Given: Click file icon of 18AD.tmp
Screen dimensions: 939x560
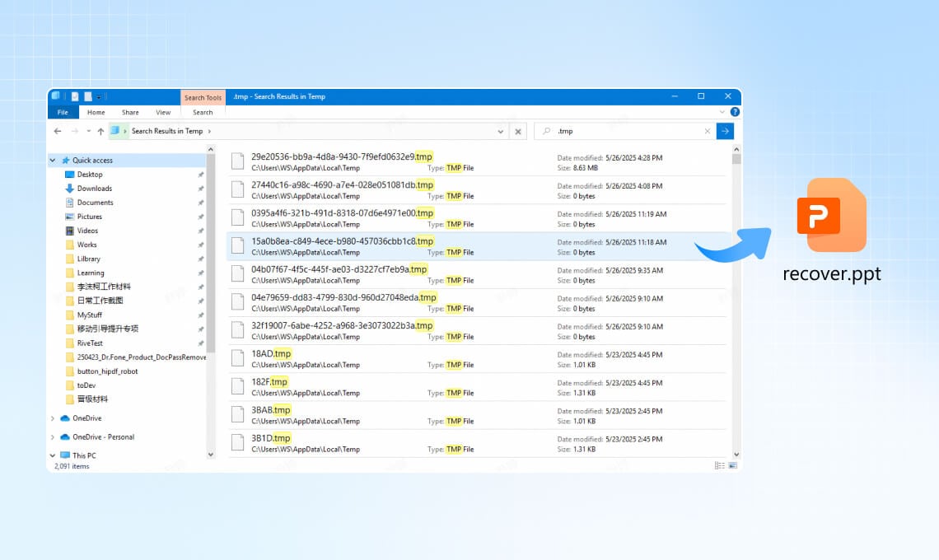Looking at the screenshot, I should click(238, 358).
